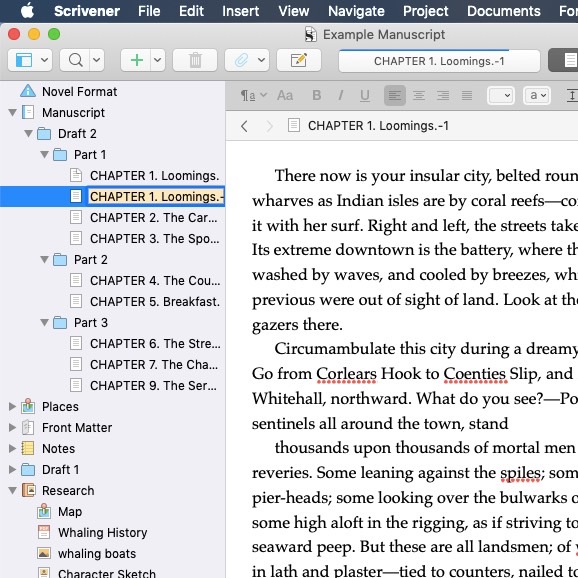Image resolution: width=578 pixels, height=578 pixels.
Task: Collapse the Part 2 folder
Action: (45, 260)
